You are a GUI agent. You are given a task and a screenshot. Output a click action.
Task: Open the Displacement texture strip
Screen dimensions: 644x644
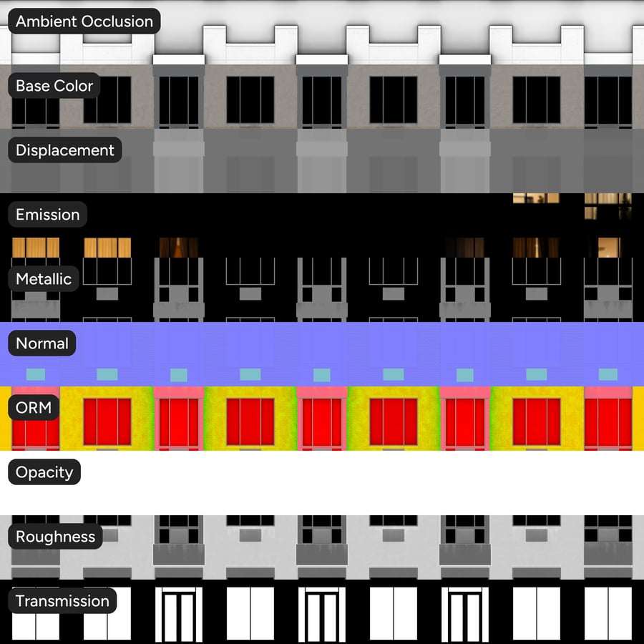point(322,161)
